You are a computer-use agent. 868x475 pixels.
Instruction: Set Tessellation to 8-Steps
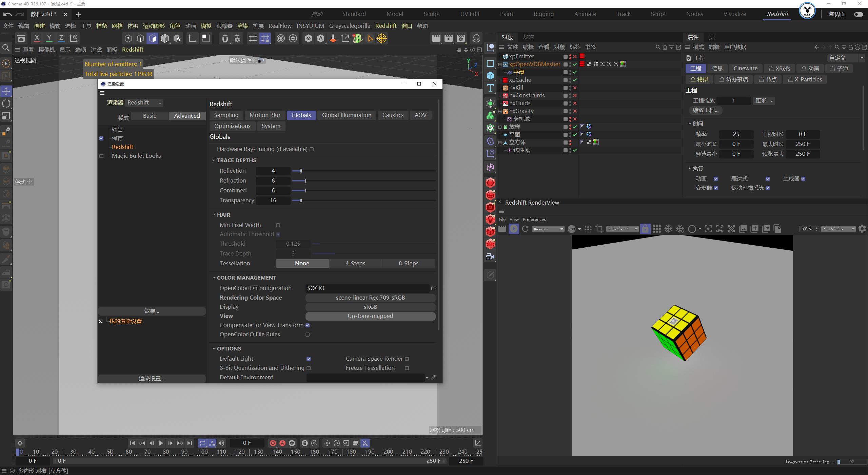[x=409, y=263]
